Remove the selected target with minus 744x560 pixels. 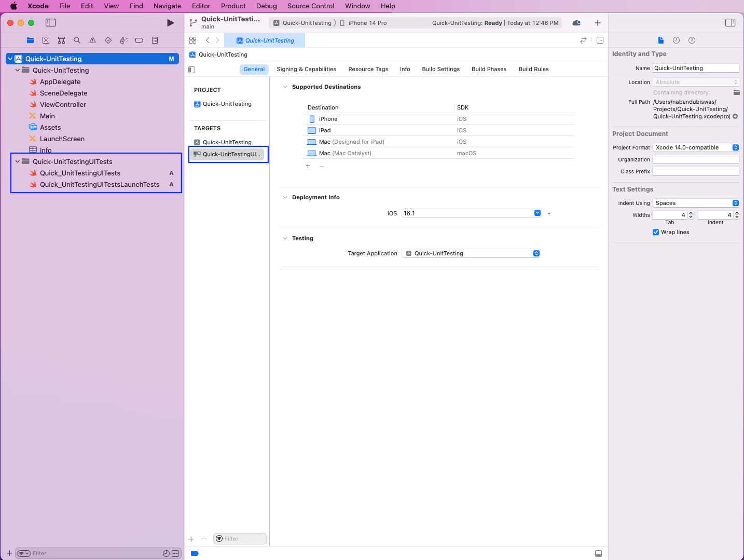pos(204,539)
